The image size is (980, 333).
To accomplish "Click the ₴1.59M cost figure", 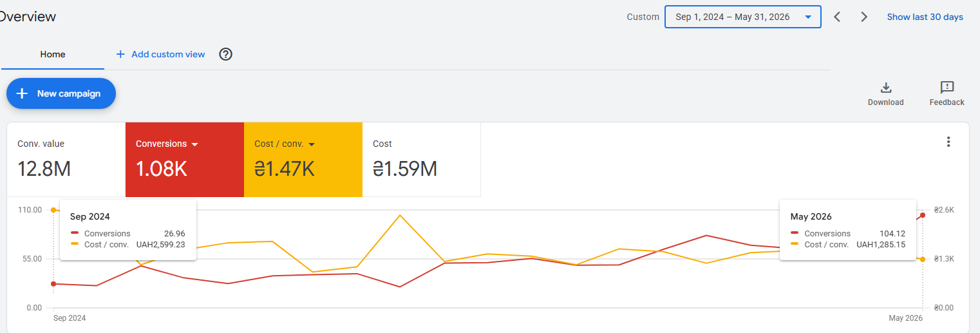I will [405, 169].
